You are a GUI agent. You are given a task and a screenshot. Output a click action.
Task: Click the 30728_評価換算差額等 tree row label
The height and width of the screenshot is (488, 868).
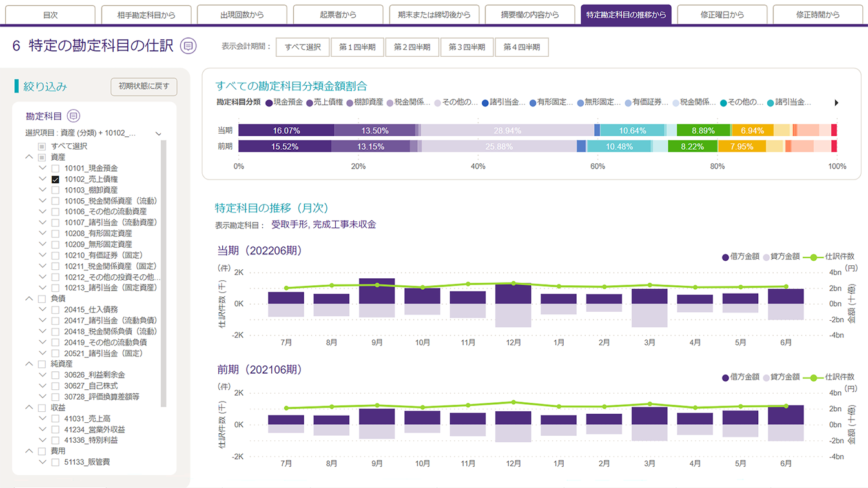click(101, 397)
